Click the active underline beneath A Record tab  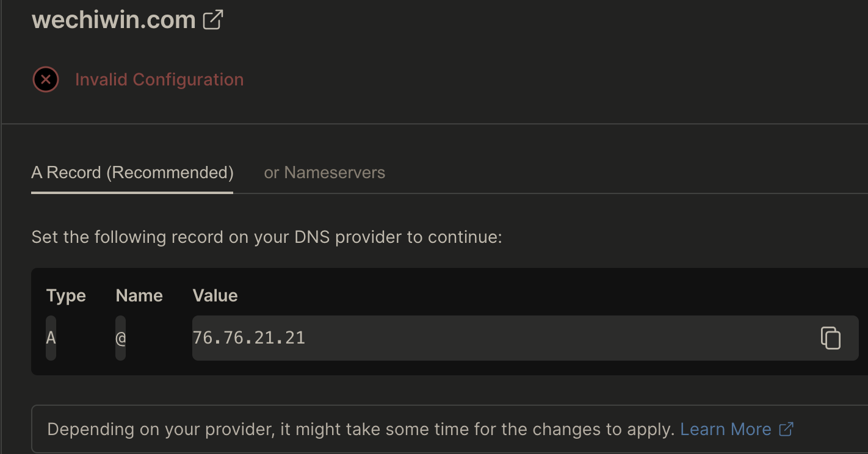132,193
